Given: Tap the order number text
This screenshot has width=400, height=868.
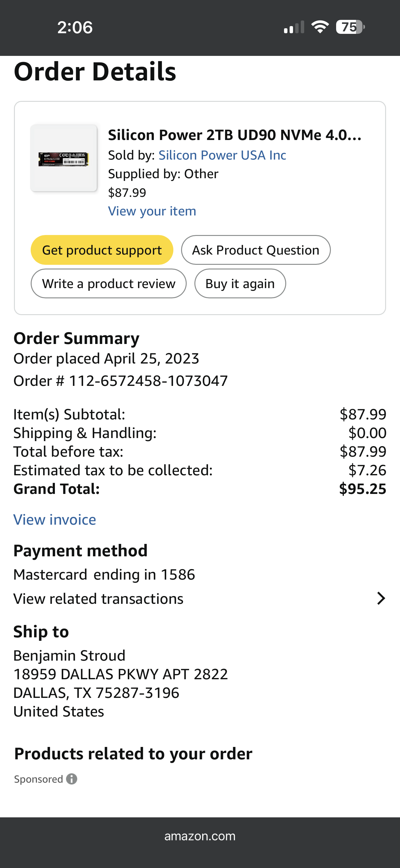Looking at the screenshot, I should point(121,381).
